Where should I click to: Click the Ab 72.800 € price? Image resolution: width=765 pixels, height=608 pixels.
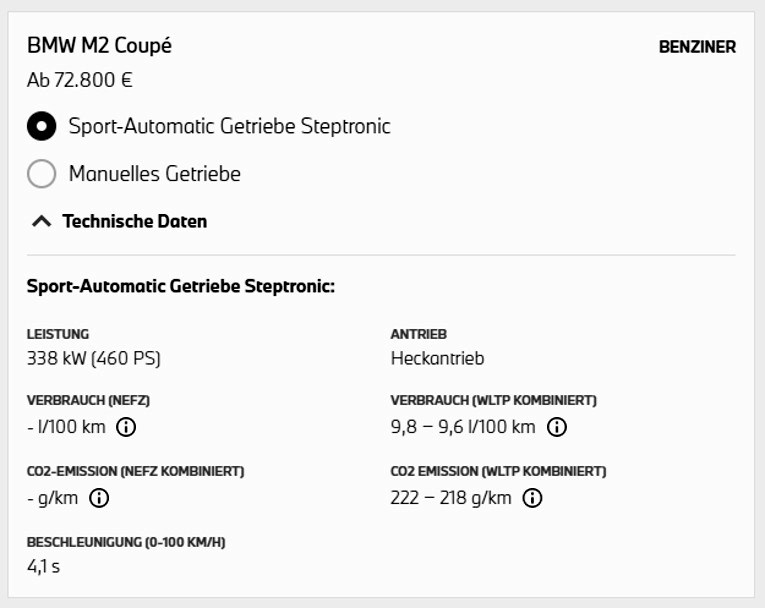coord(80,80)
